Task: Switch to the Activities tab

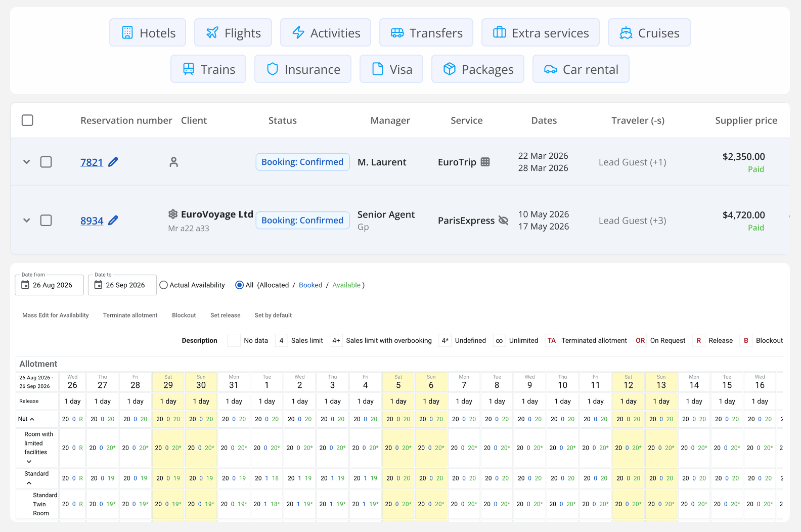Action: click(x=326, y=33)
